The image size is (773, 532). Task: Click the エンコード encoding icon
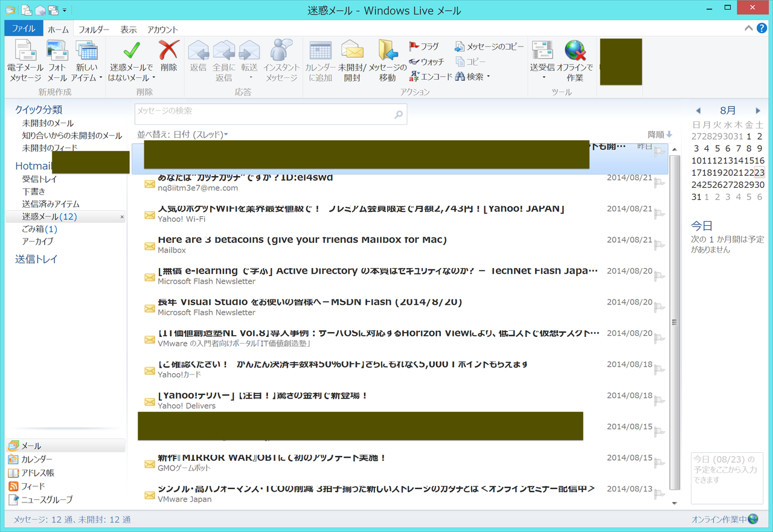click(414, 77)
